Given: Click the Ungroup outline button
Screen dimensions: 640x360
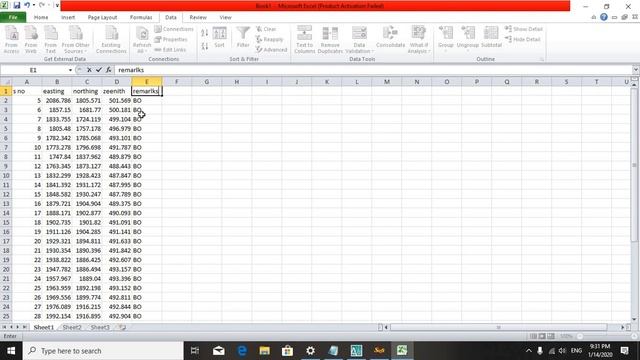Looking at the screenshot, I should [468, 38].
